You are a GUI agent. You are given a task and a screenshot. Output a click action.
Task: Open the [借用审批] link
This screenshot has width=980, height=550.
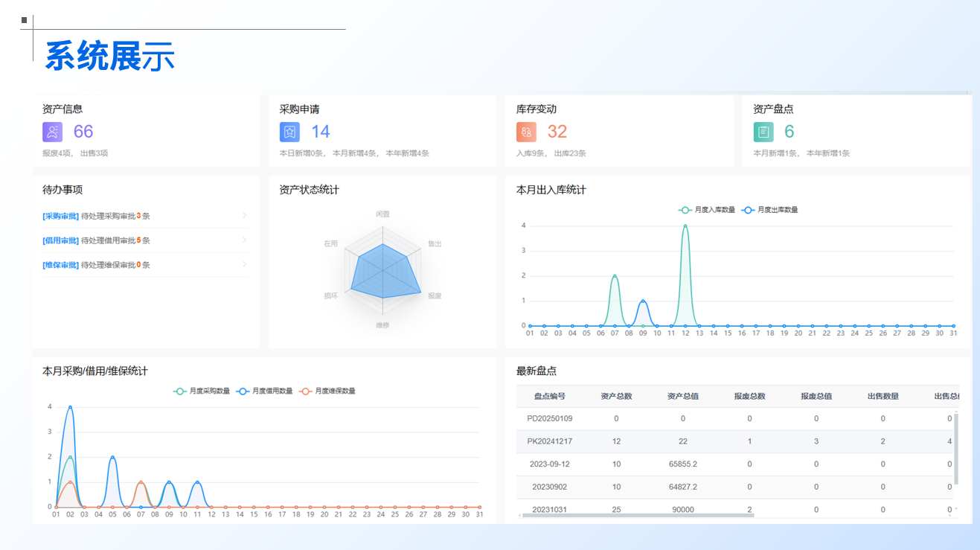[x=60, y=240]
